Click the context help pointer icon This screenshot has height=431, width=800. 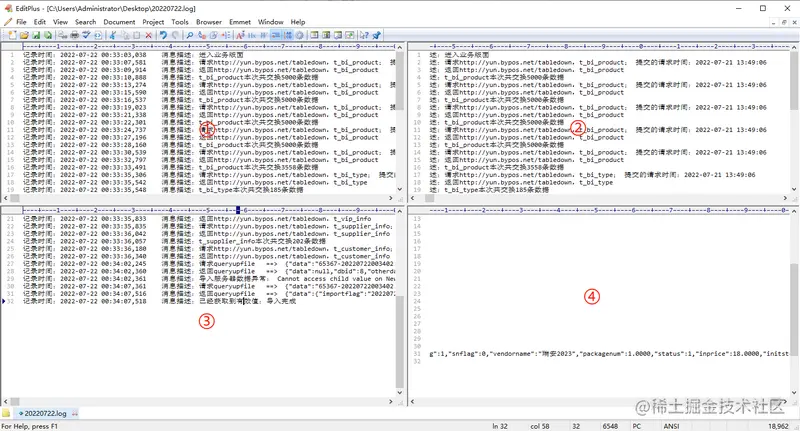tap(364, 35)
